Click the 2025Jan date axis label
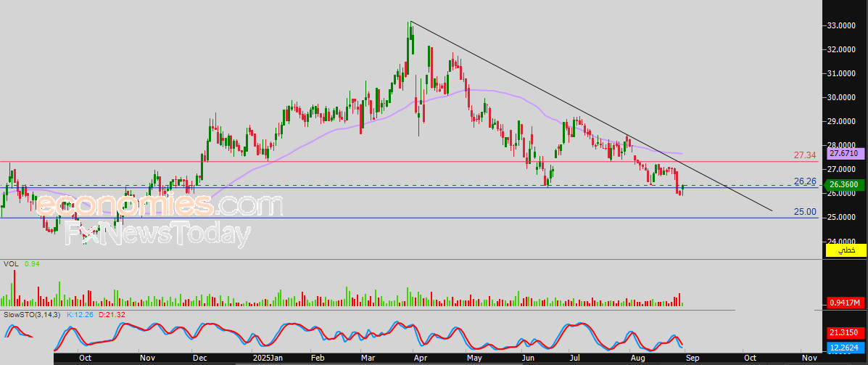 pos(267,358)
